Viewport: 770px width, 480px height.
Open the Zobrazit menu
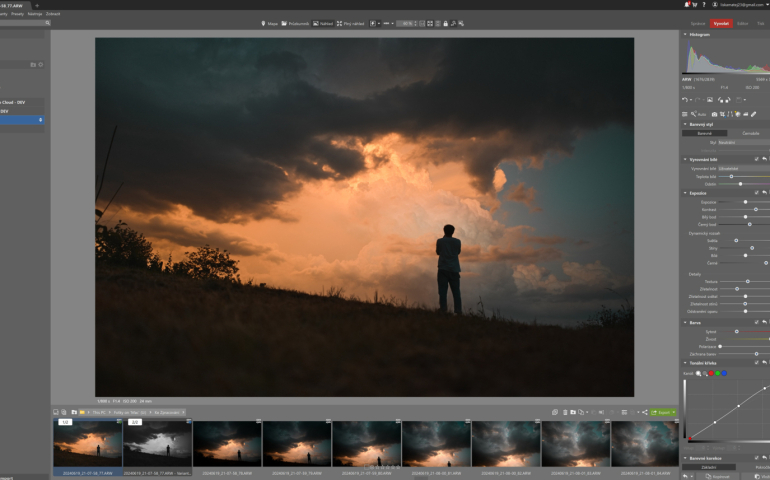tap(53, 14)
